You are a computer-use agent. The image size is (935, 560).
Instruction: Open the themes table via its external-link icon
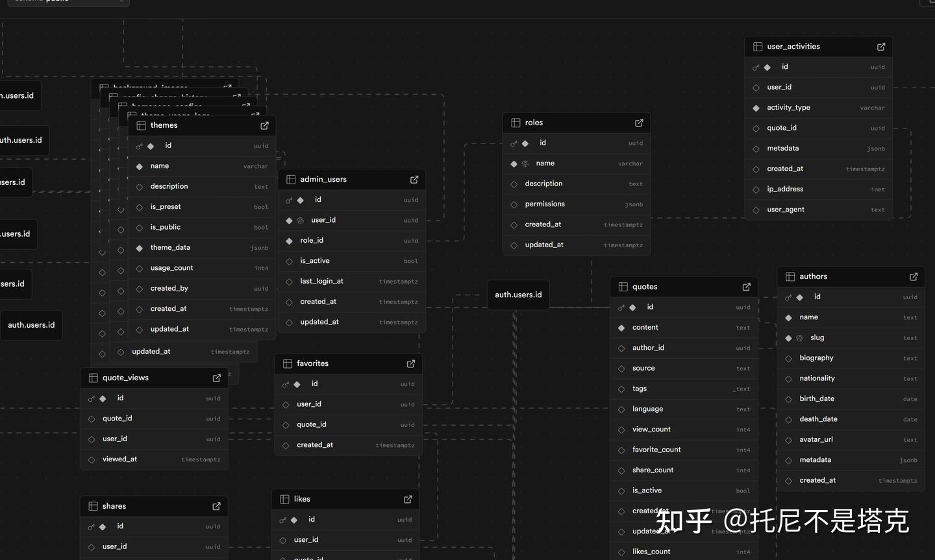[x=264, y=125]
